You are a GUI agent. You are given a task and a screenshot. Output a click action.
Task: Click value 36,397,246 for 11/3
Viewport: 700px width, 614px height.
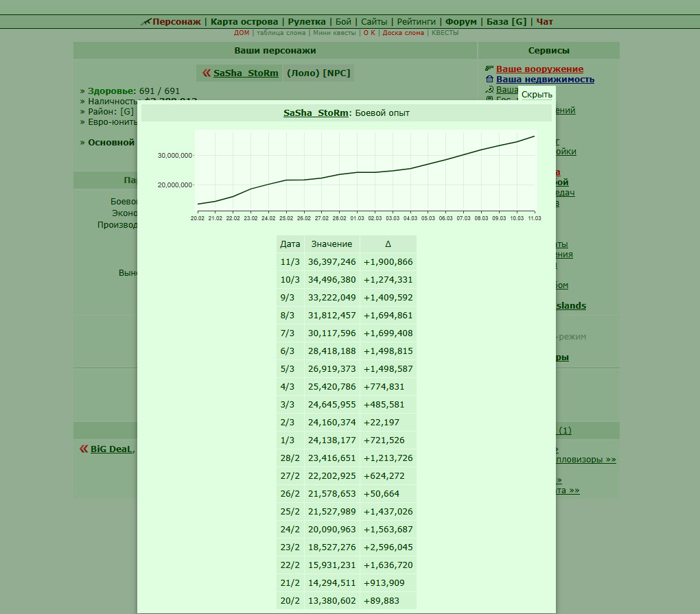331,262
